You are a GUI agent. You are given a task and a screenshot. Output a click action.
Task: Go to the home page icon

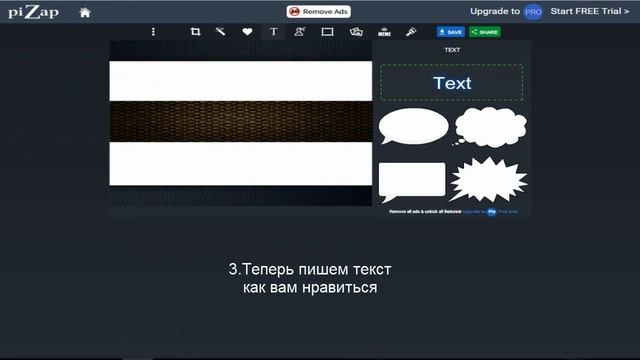tap(85, 13)
